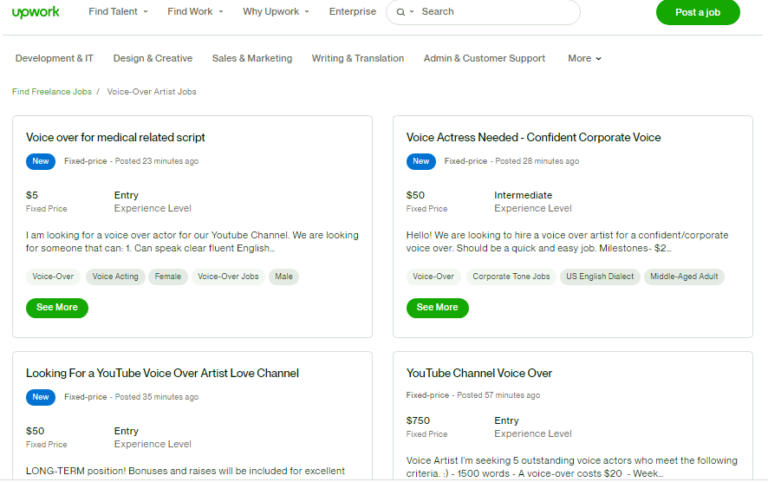This screenshot has height=482, width=768.
Task: See More on the Voice Actress job
Action: [x=437, y=308]
